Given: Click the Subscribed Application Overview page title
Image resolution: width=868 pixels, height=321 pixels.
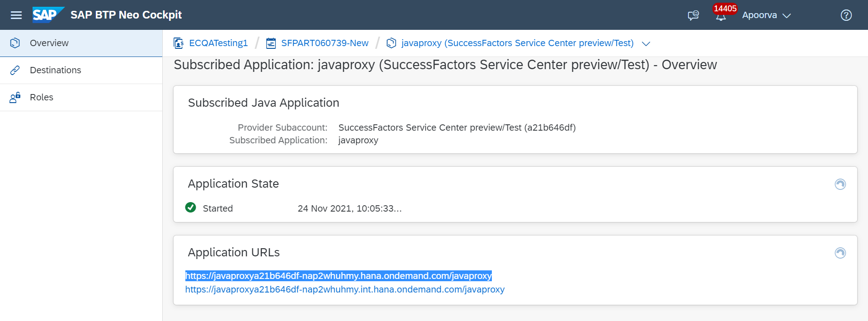Looking at the screenshot, I should click(445, 65).
